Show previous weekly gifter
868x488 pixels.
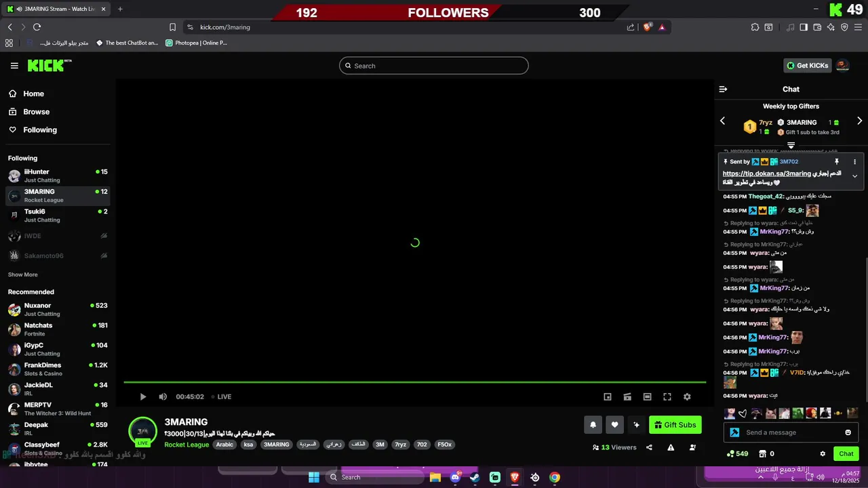pyautogui.click(x=722, y=121)
